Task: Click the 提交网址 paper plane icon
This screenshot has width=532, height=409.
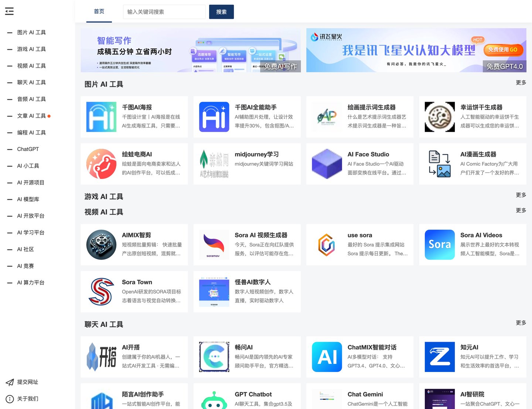Action: (x=10, y=382)
